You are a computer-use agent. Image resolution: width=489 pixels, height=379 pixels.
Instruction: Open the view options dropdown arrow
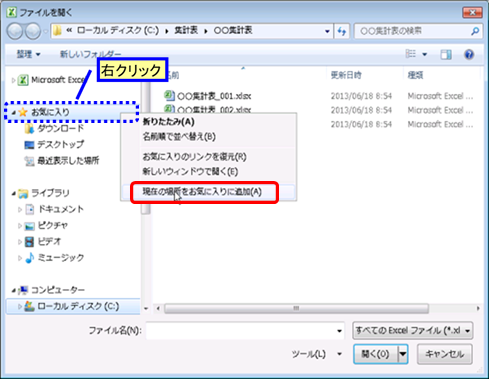point(425,54)
